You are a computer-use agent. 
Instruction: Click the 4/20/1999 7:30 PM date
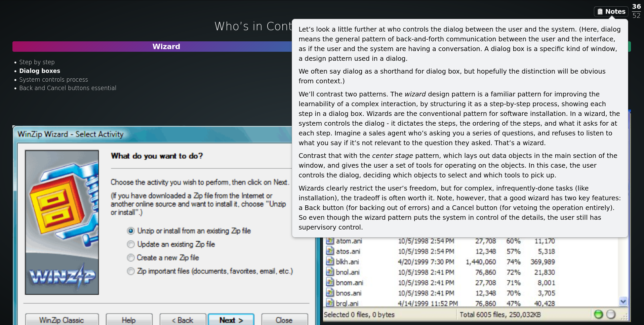click(426, 262)
